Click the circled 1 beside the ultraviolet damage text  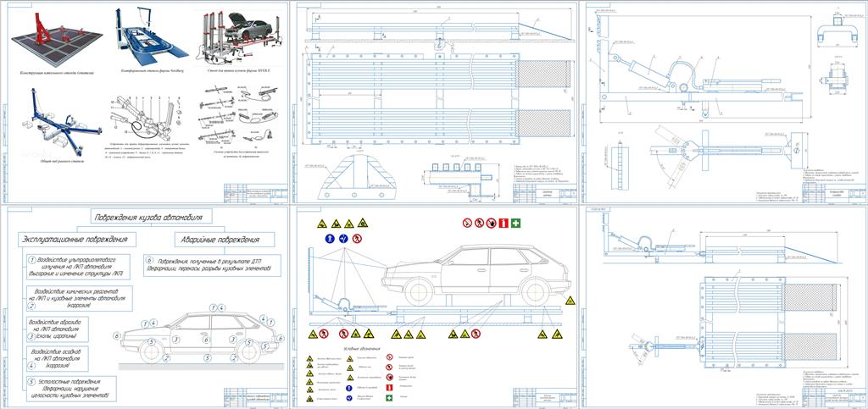pyautogui.click(x=33, y=260)
